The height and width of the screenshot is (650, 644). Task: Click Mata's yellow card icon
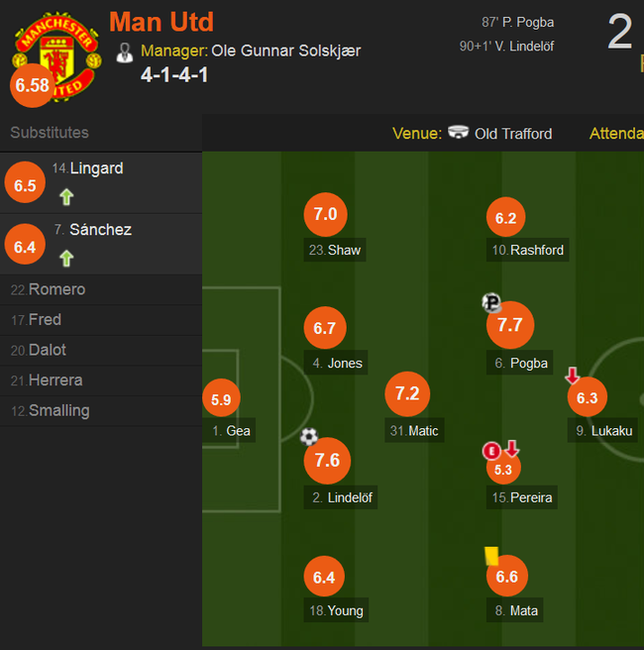click(x=491, y=556)
